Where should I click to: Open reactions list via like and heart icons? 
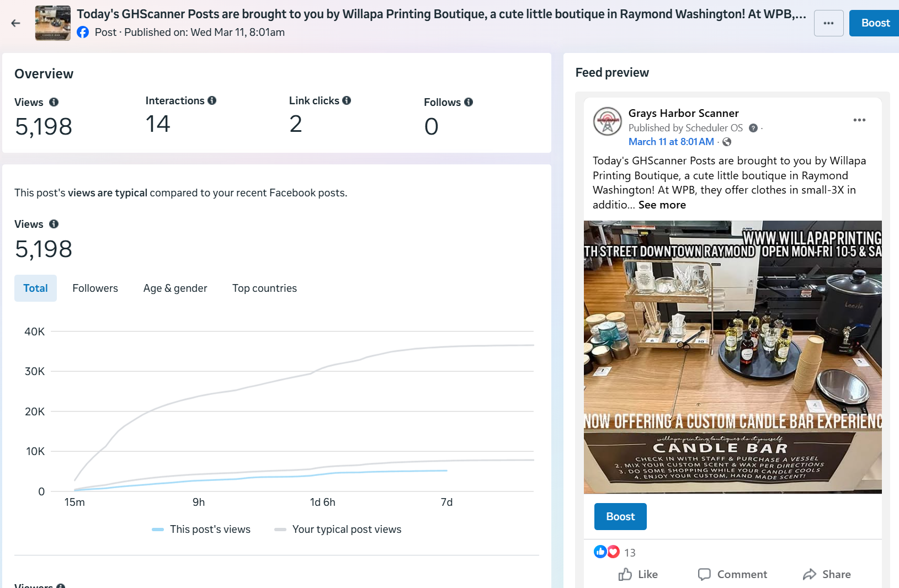[x=607, y=552]
